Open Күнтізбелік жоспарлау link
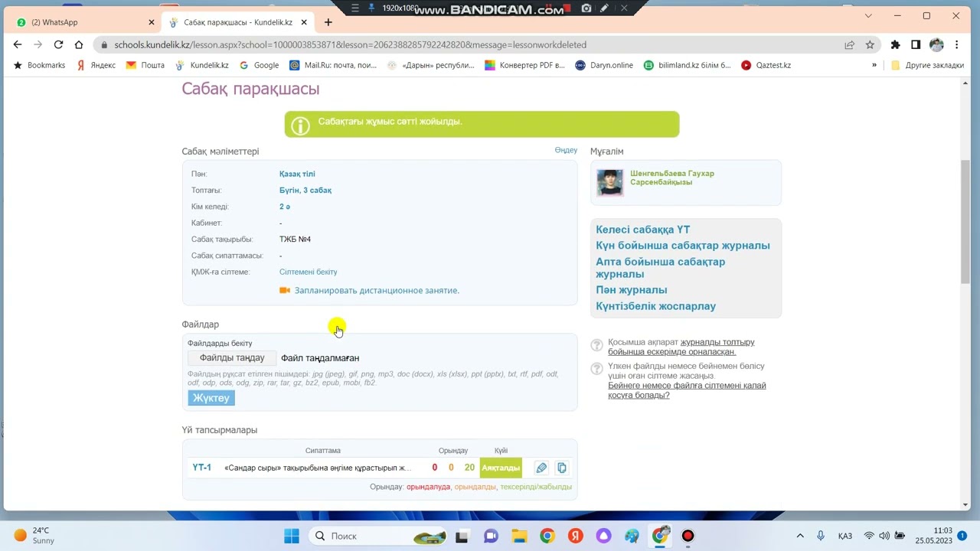 point(656,306)
